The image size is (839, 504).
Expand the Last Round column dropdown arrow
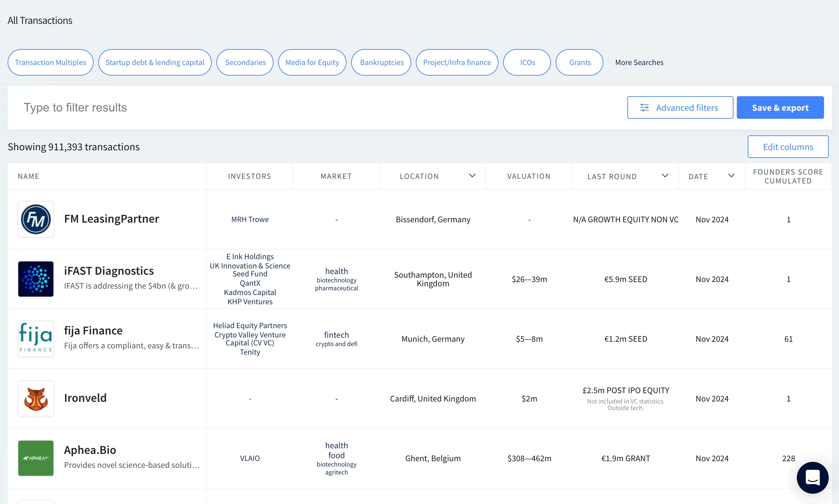click(665, 176)
